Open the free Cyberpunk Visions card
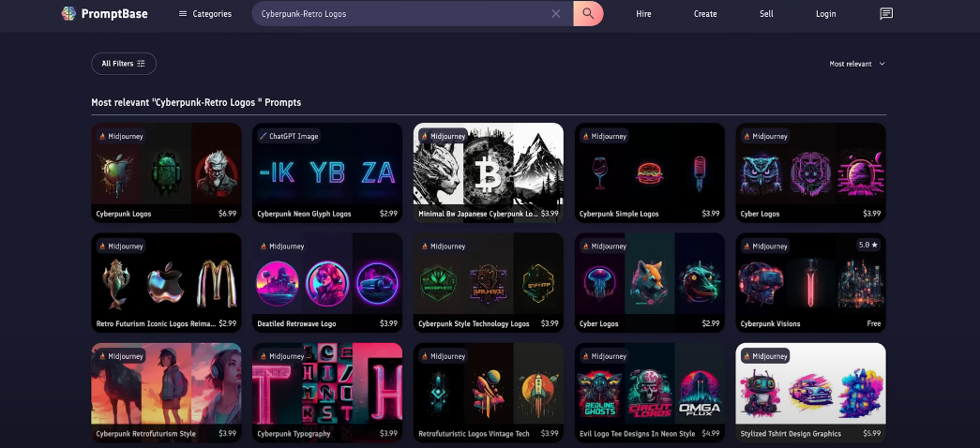The height and width of the screenshot is (448, 980). tap(810, 282)
